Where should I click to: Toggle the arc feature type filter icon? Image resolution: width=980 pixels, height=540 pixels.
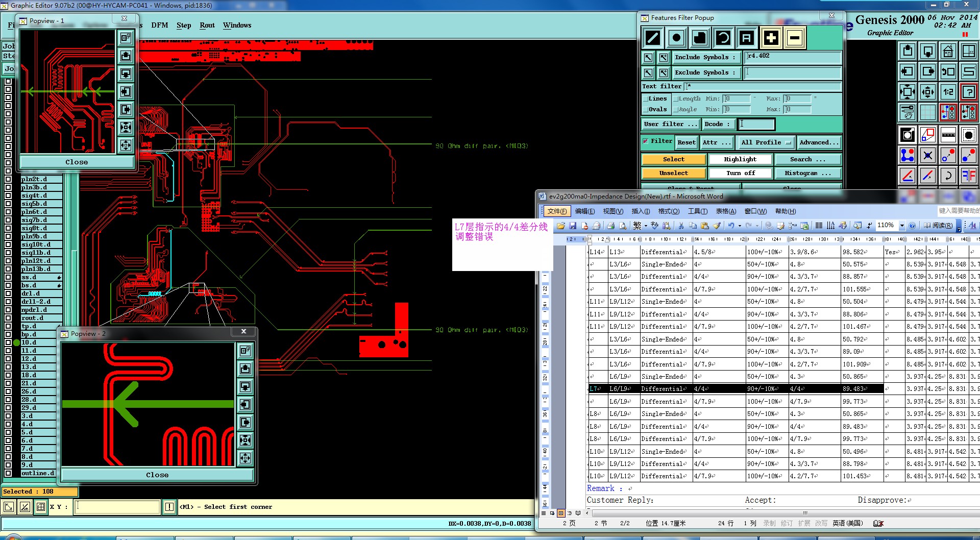[x=723, y=38]
